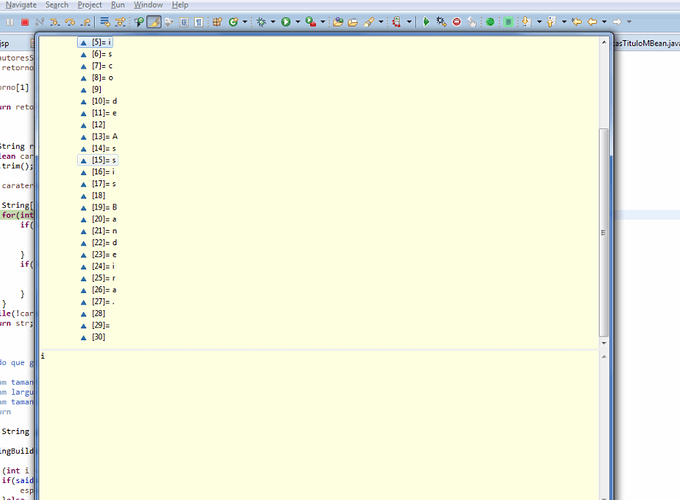Open the Search menu

point(57,5)
